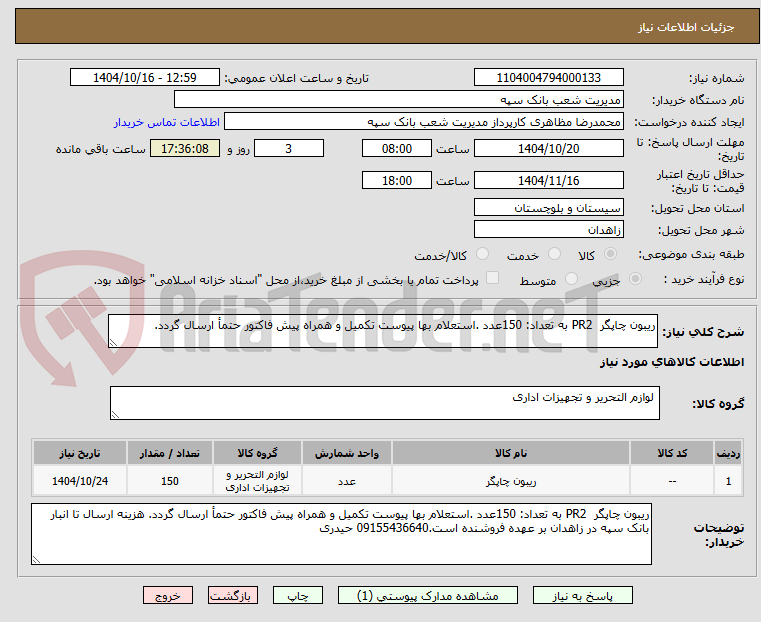
Task: Click the buyer name field مدیریت شعب بانک سپه
Action: [398, 99]
